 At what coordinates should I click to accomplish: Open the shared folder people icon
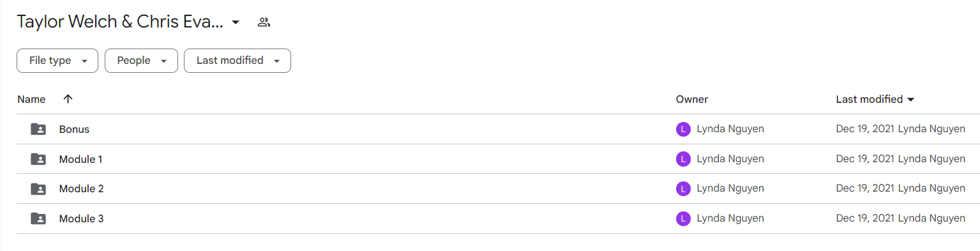click(x=264, y=22)
